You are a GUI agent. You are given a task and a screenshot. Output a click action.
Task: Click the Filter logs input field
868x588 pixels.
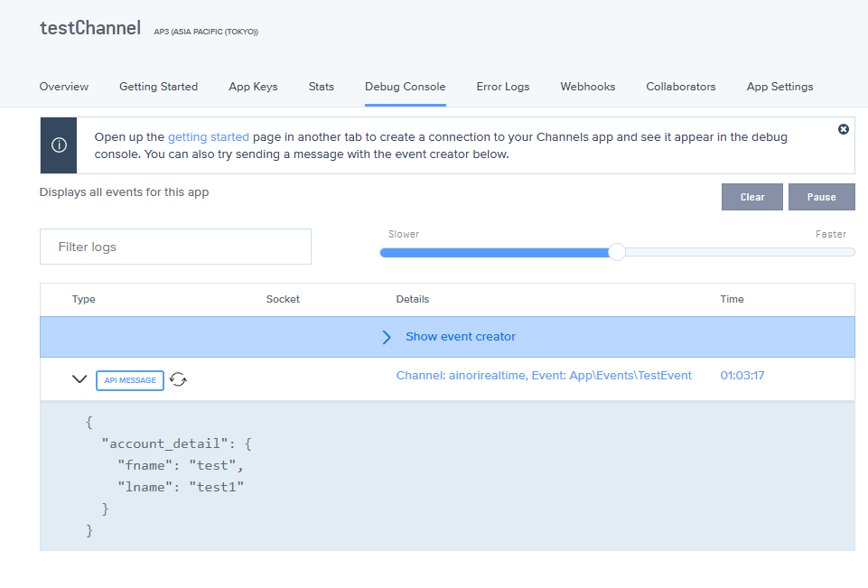pyautogui.click(x=175, y=247)
